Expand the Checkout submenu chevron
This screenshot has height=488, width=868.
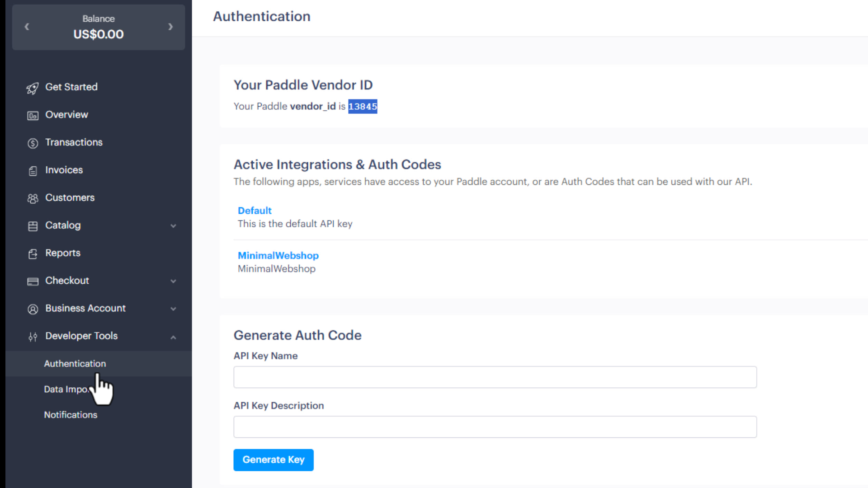173,281
